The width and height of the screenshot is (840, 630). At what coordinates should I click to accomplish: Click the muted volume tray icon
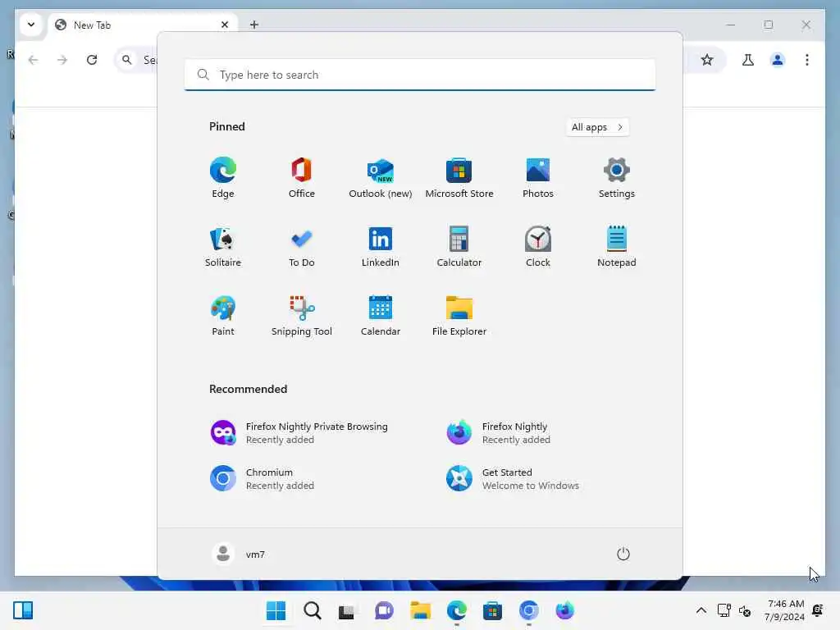click(x=745, y=610)
